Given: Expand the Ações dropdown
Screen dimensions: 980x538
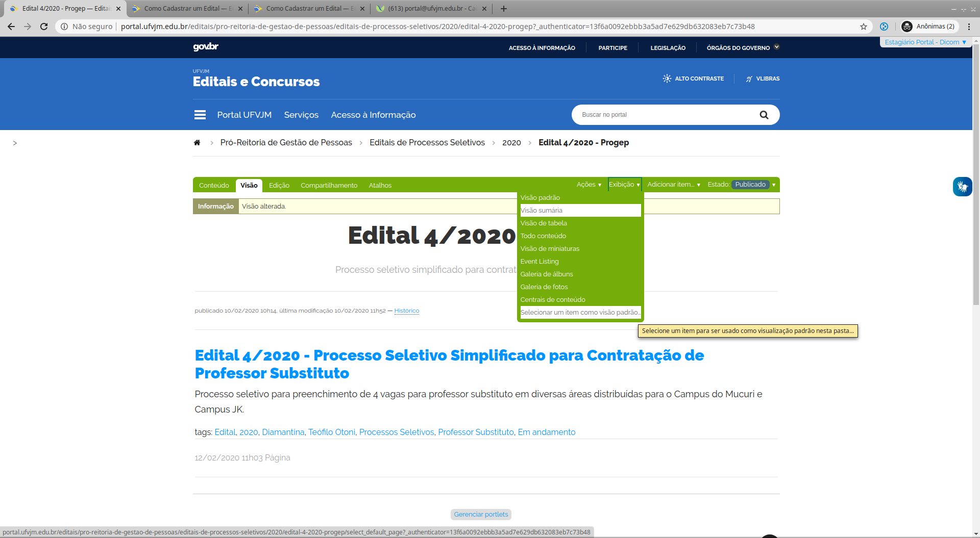Looking at the screenshot, I should point(589,185).
